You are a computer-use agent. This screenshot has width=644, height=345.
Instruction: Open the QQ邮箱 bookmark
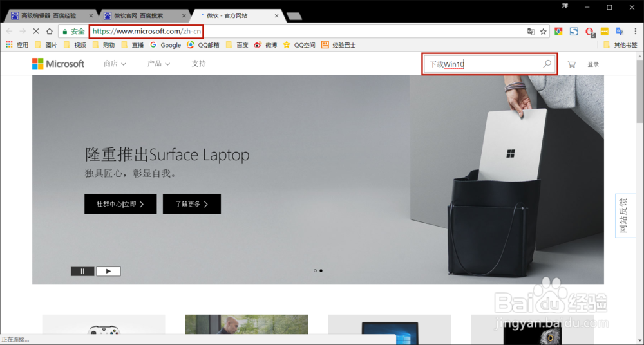tap(203, 45)
